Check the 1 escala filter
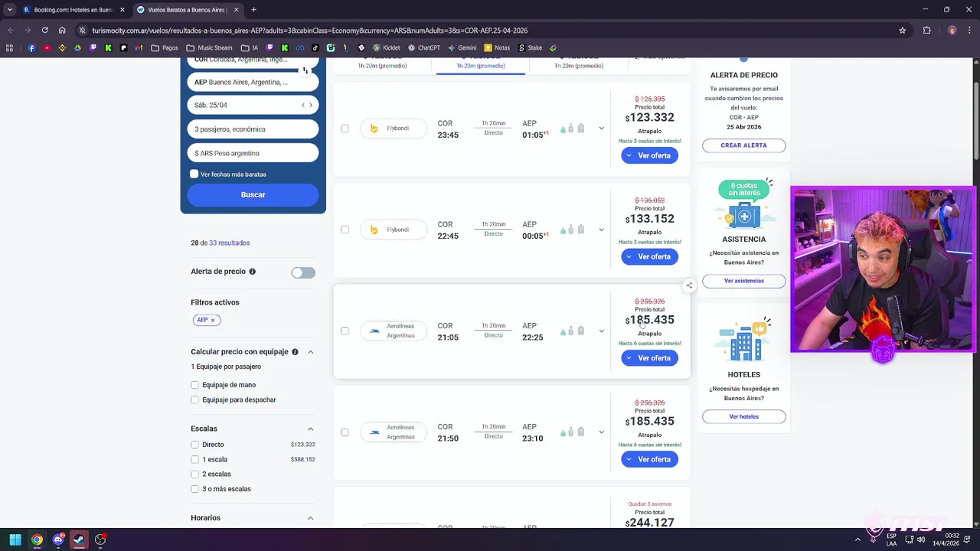Viewport: 980px width, 551px height. point(195,459)
